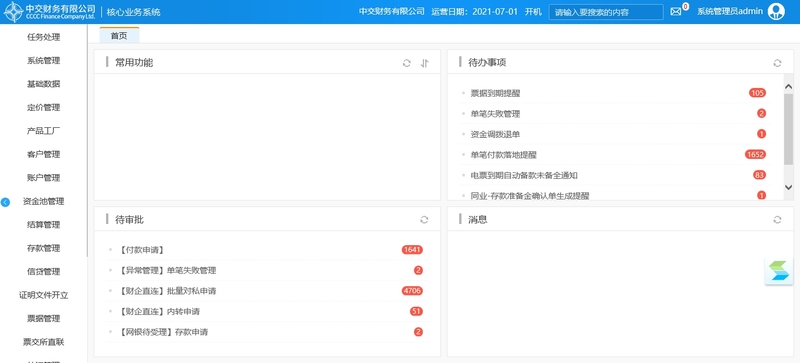Click 系统管理员admin user name
Viewport: 800px width, 363px height.
(x=730, y=11)
